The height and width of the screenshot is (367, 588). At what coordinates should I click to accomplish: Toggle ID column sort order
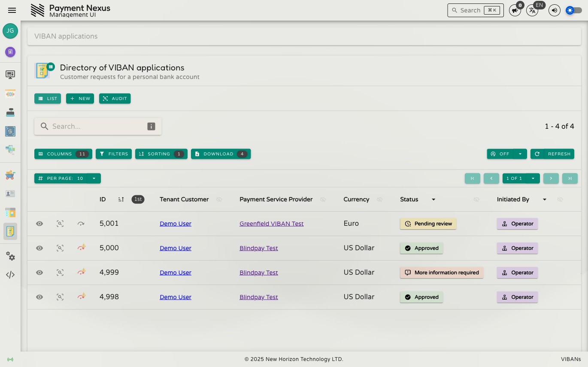coord(121,200)
